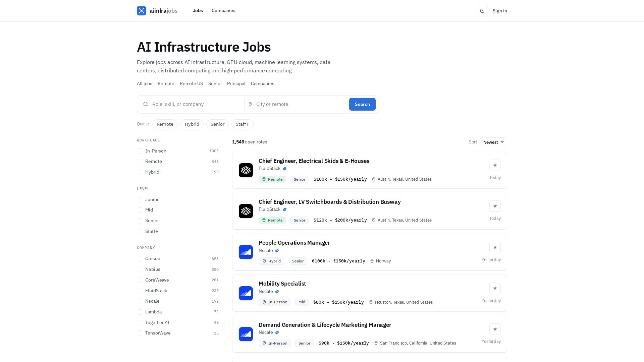The image size is (644, 362).
Task: Filter by TensorWave company
Action: pos(140,333)
